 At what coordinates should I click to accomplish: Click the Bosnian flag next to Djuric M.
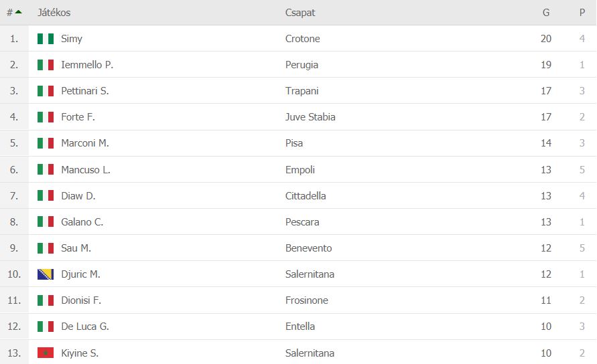(46, 274)
